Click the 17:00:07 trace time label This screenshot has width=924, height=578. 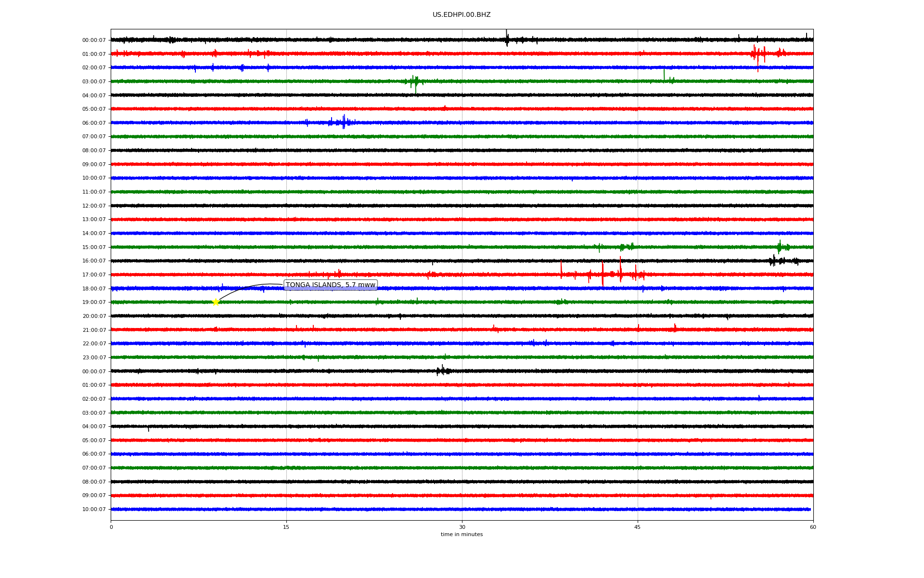click(x=94, y=275)
